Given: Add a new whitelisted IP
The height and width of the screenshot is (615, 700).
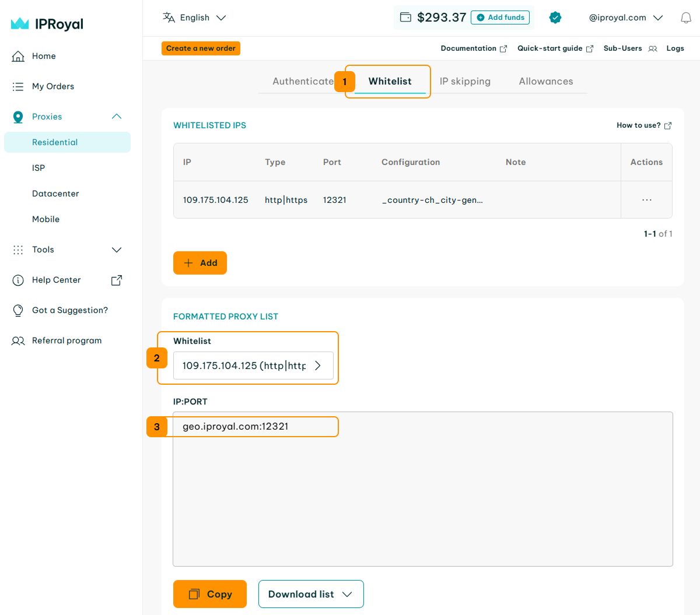Looking at the screenshot, I should [x=200, y=263].
